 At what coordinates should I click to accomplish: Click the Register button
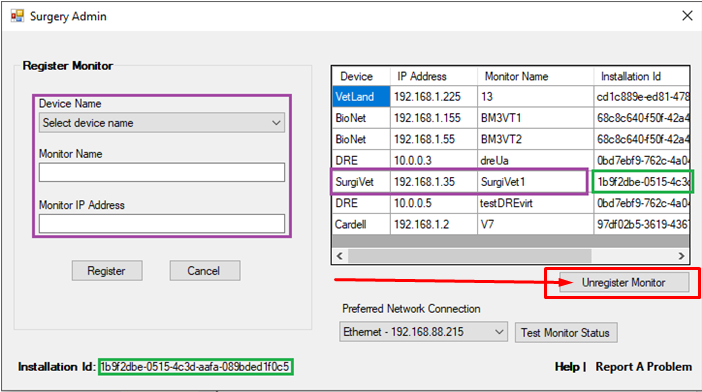[x=107, y=271]
